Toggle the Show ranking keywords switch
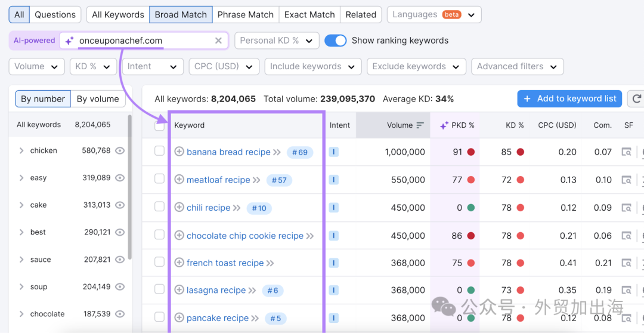 pos(336,41)
